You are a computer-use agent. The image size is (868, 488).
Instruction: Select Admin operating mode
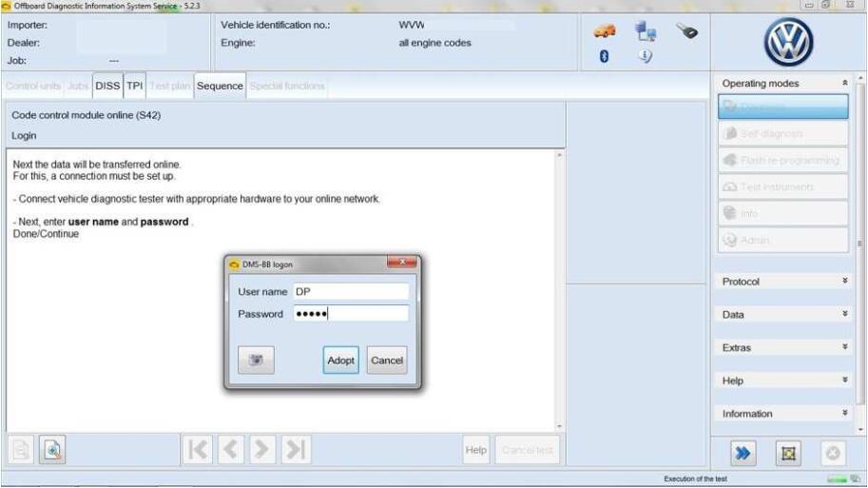coord(782,240)
